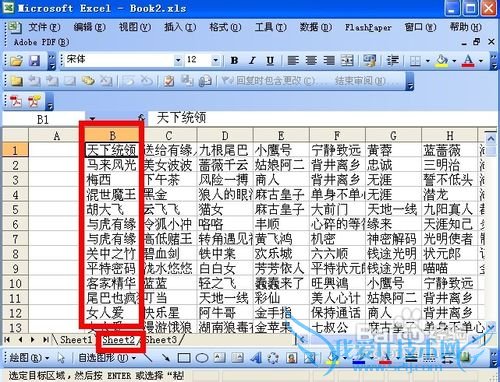Open the 格式 menu
The width and height of the screenshot is (500, 382).
pyautogui.click(x=225, y=27)
